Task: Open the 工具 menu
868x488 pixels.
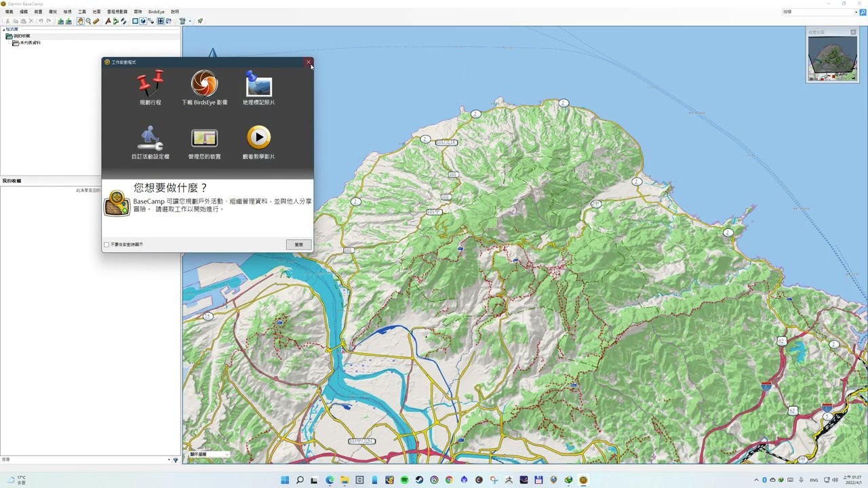Action: tap(82, 12)
